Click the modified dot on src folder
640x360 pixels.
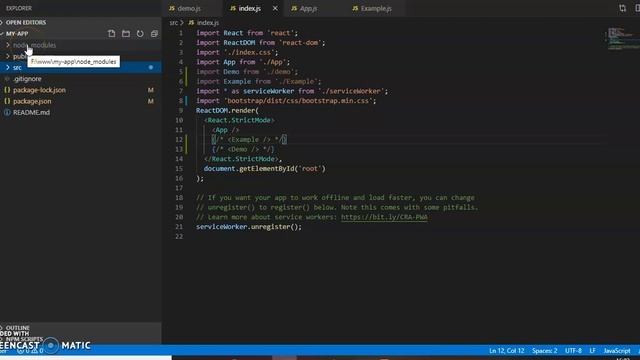click(x=151, y=67)
